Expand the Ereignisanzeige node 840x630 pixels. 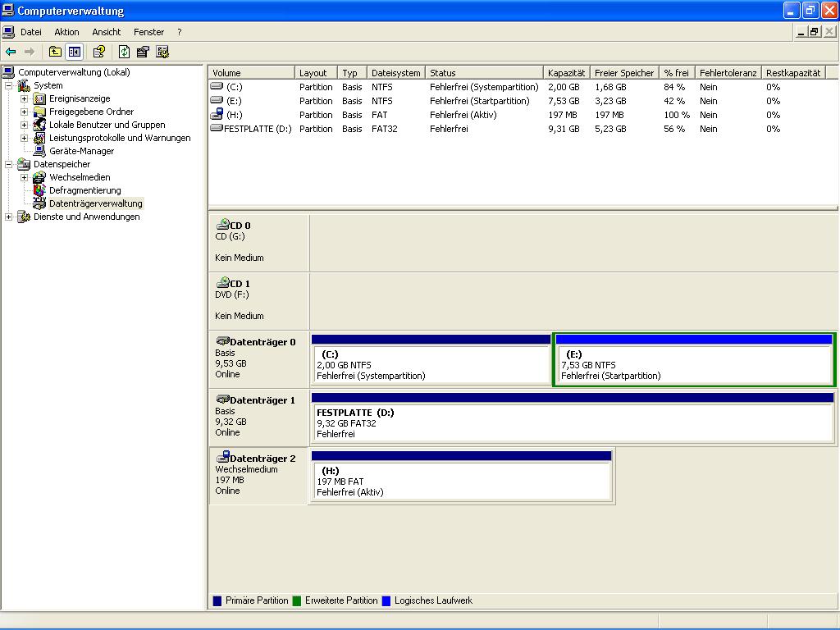click(x=25, y=98)
